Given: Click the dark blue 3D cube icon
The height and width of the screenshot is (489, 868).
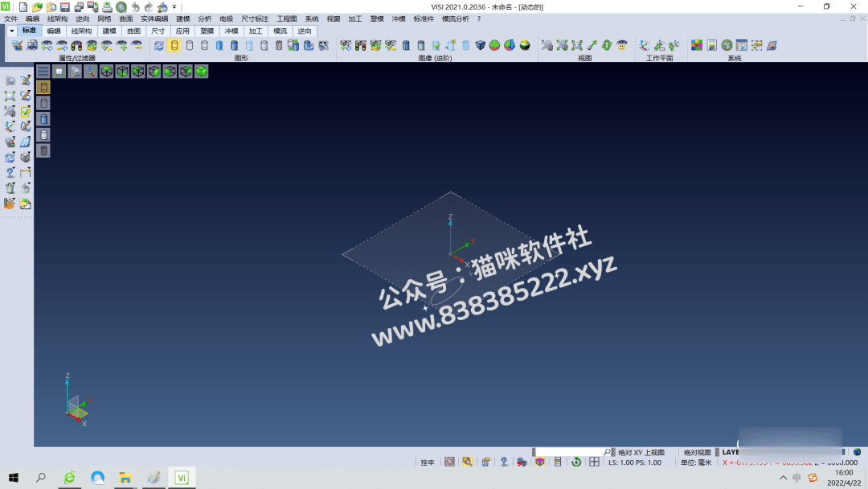Looking at the screenshot, I should coord(480,45).
